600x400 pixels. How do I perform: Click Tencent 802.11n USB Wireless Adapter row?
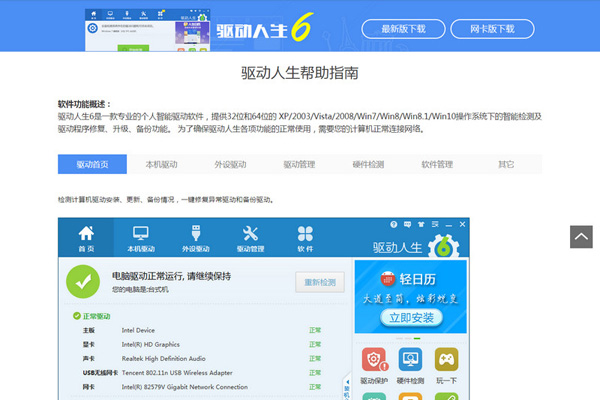coord(202,373)
